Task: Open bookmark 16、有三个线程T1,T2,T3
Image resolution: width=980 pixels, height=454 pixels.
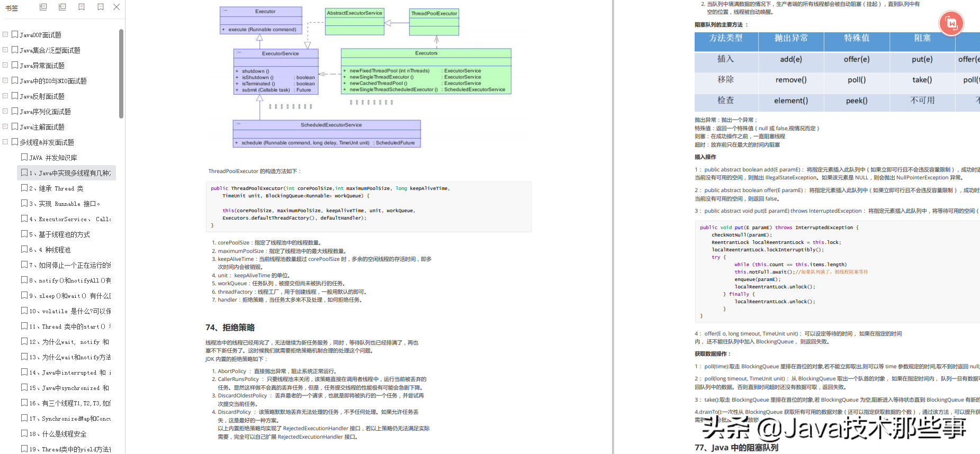Action: tap(70, 403)
